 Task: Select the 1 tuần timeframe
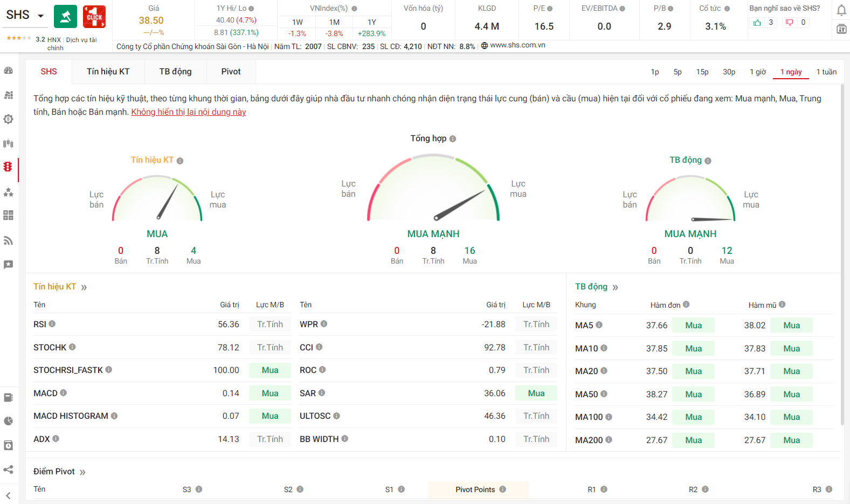click(826, 72)
